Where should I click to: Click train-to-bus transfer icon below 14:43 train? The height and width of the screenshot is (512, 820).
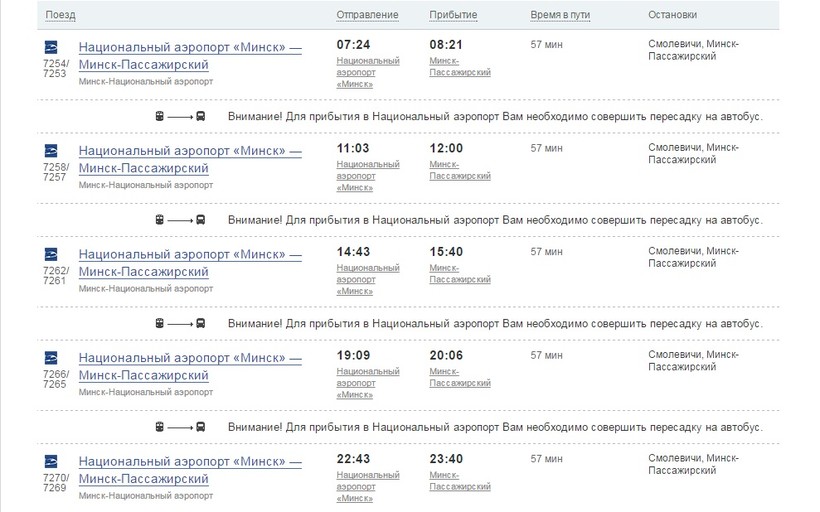[180, 324]
